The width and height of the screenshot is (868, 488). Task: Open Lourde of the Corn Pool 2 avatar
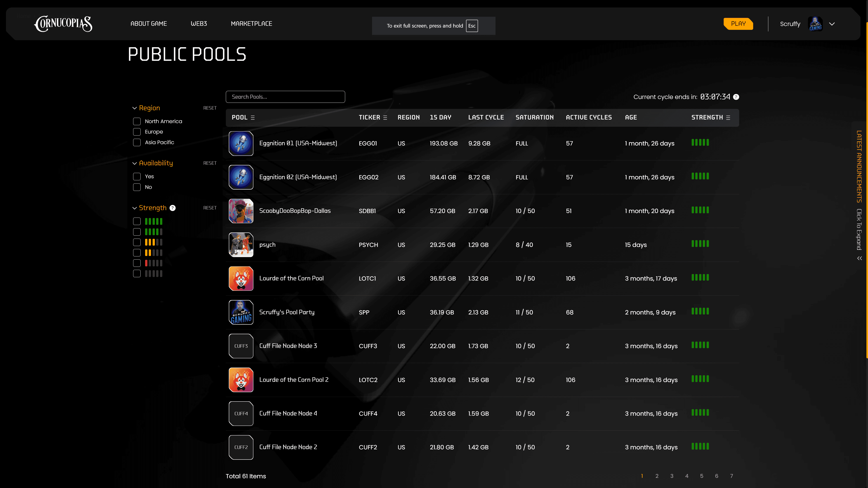tap(241, 380)
